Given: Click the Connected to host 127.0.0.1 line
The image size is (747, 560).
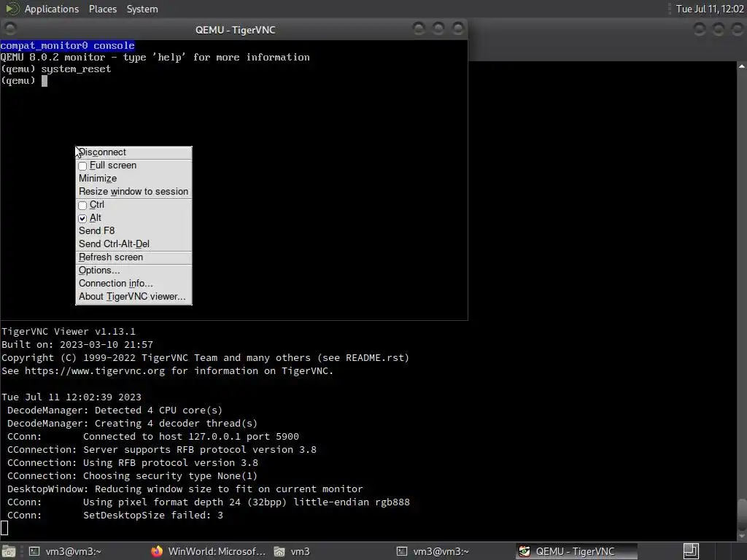Looking at the screenshot, I should coord(153,437).
